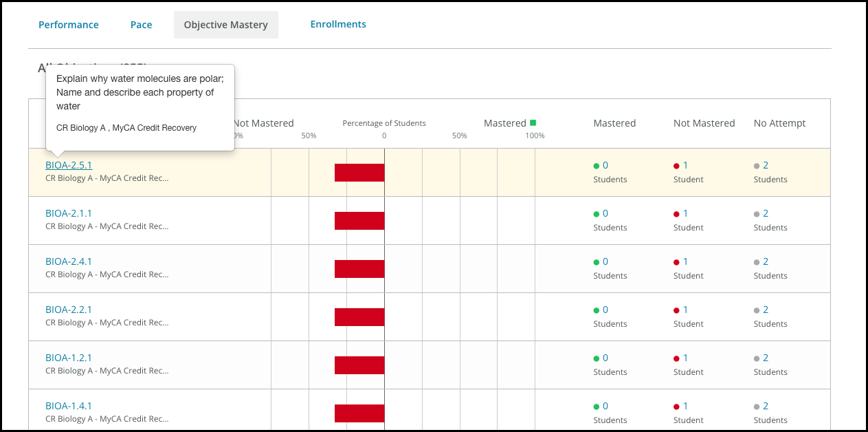Screen dimensions: 868x432
Task: Open objective BIOA-2.5.1
Action: pyautogui.click(x=69, y=165)
